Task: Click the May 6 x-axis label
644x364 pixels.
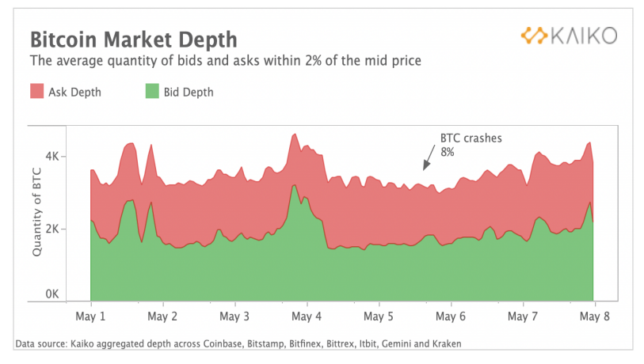Action: click(451, 317)
